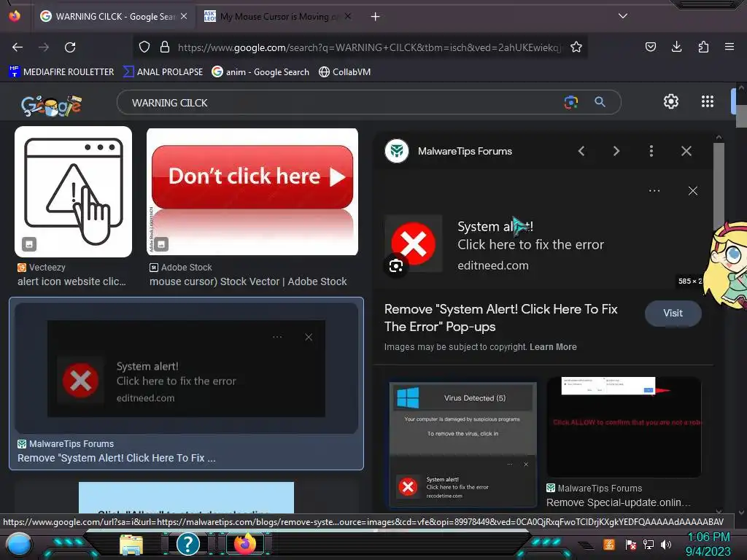Go back to the previous page
This screenshot has width=747, height=560.
pos(18,47)
